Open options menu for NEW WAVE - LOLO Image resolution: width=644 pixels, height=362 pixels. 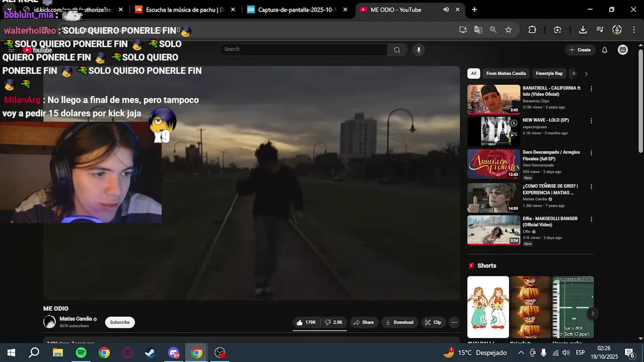coord(591,121)
